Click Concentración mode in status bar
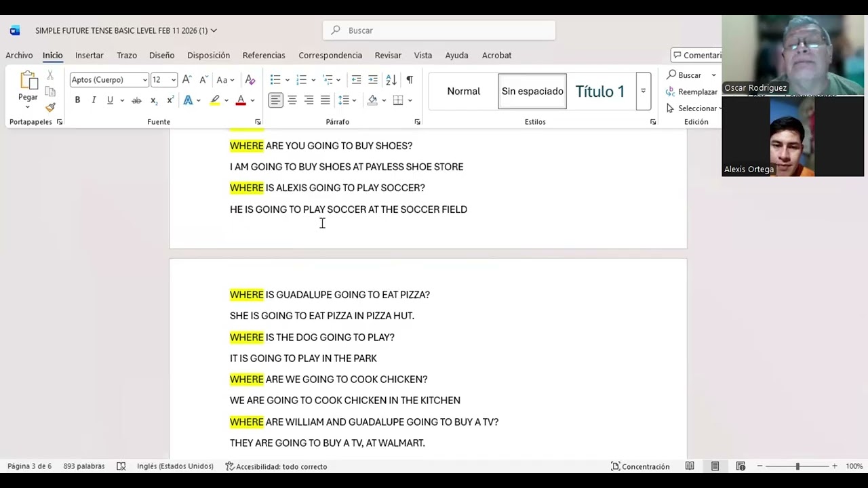This screenshot has width=868, height=488. pyautogui.click(x=640, y=466)
